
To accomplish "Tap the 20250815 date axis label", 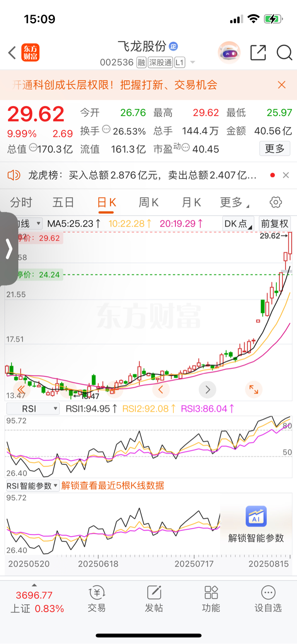I will click(x=268, y=564).
